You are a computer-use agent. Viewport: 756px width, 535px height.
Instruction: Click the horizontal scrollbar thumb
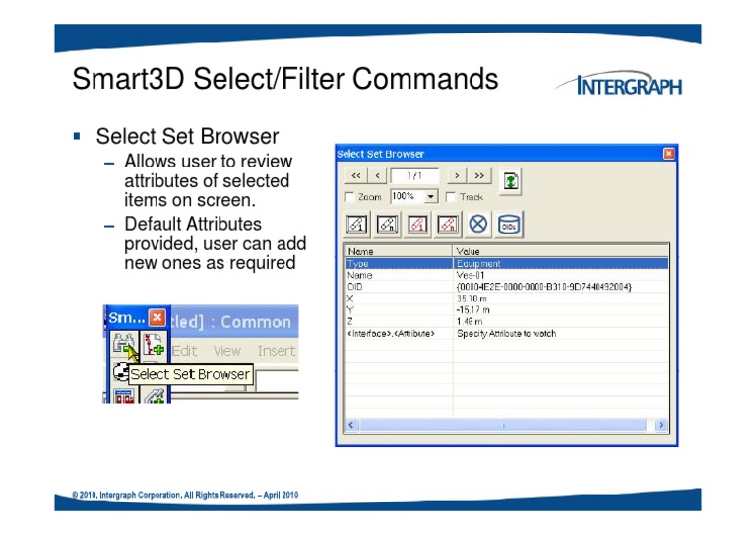point(503,425)
